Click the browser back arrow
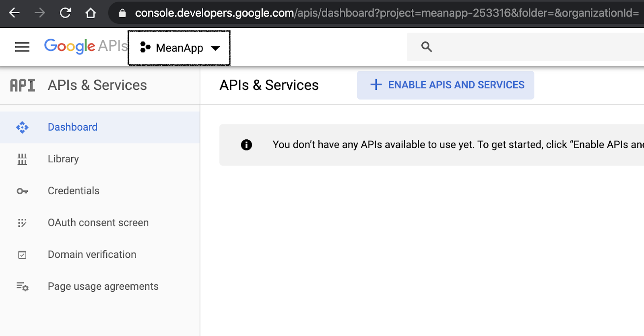This screenshot has height=336, width=644. pyautogui.click(x=14, y=13)
